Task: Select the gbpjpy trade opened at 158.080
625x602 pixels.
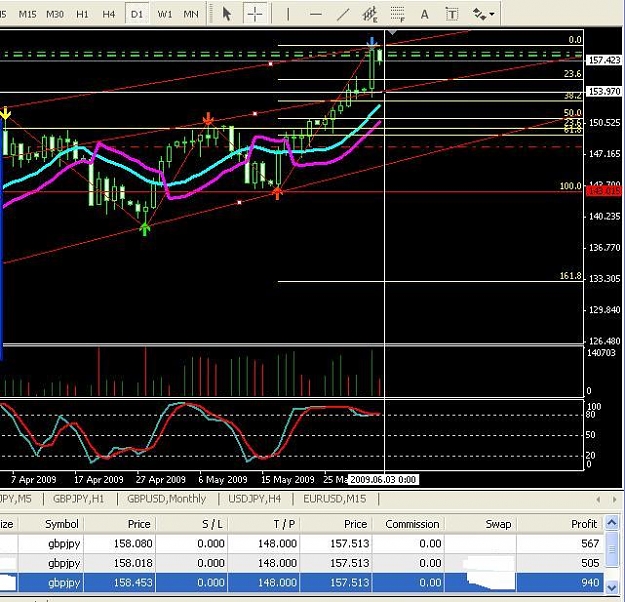Action: pyautogui.click(x=302, y=543)
